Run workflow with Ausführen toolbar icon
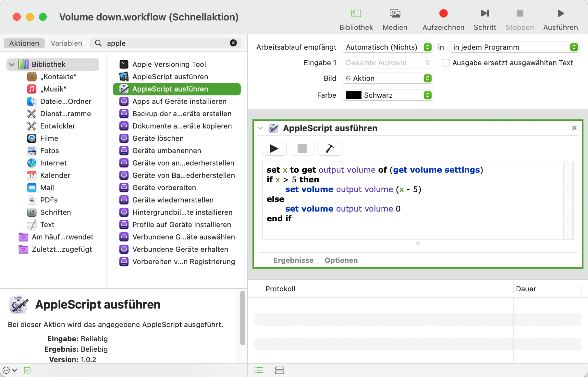Viewport: 588px width, 377px height. pos(561,13)
